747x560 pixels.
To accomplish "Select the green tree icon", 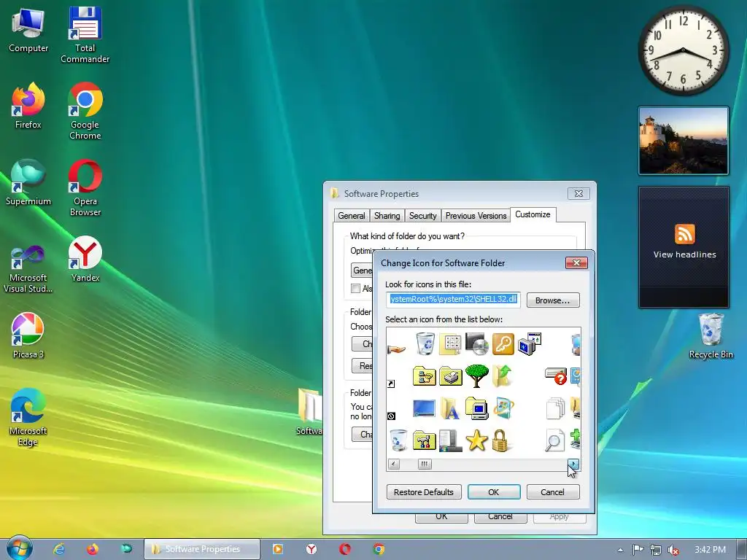I will point(477,376).
